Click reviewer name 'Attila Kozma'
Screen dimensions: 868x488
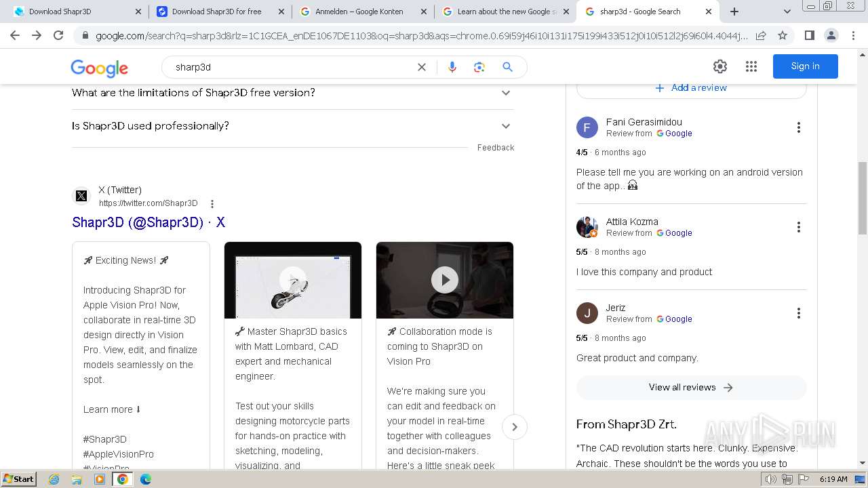632,222
